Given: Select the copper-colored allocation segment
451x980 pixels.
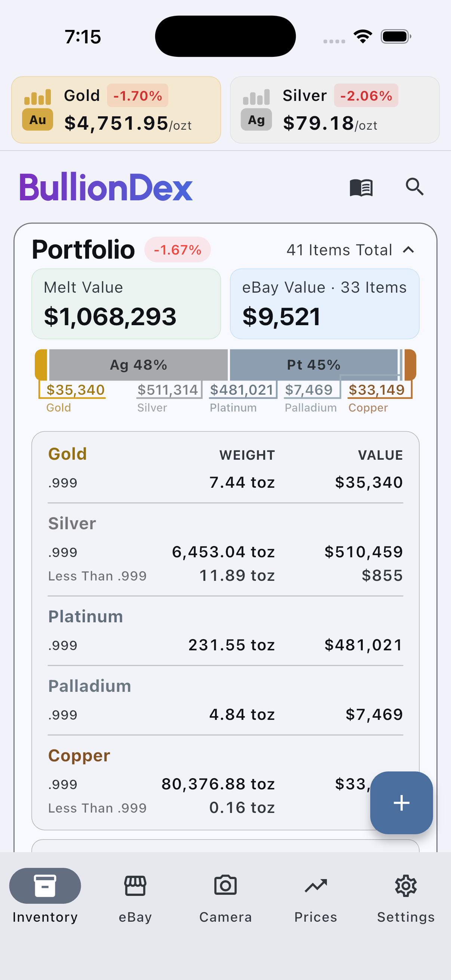Looking at the screenshot, I should tap(410, 365).
